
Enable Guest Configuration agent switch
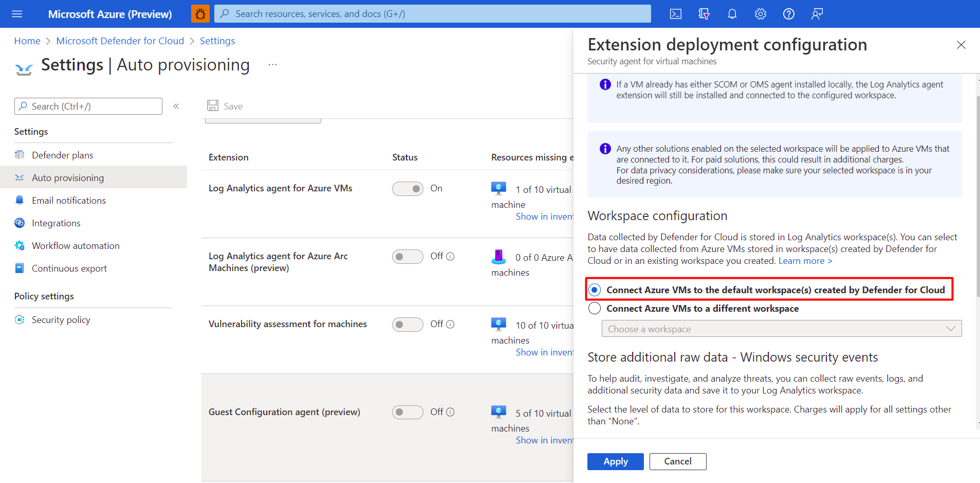pyautogui.click(x=408, y=413)
